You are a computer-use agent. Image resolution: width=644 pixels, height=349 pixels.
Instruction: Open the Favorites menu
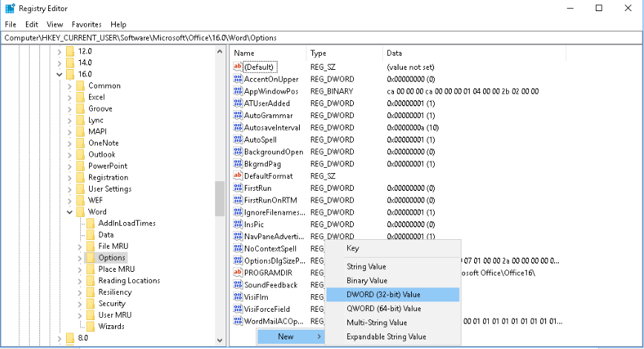[86, 25]
